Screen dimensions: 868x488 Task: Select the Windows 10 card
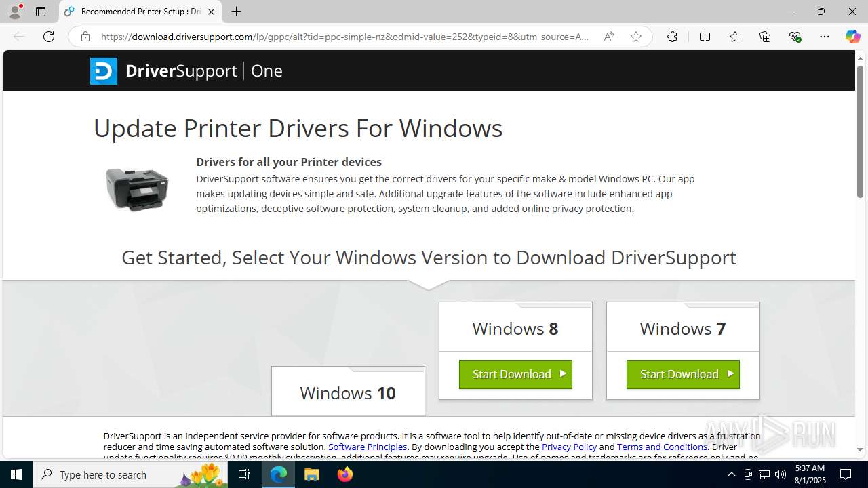tap(348, 392)
